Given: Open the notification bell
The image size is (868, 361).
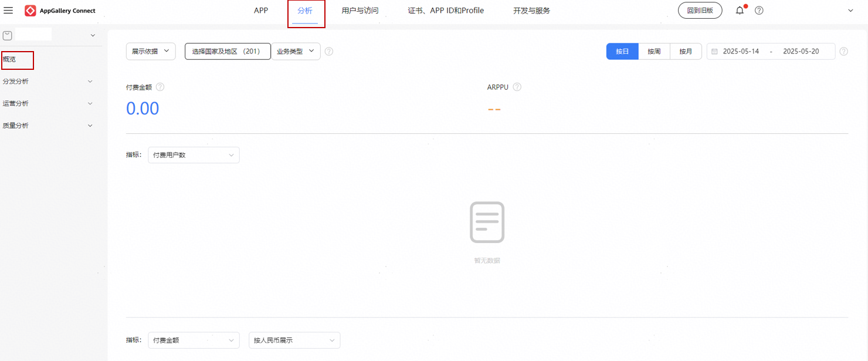Looking at the screenshot, I should tap(740, 11).
